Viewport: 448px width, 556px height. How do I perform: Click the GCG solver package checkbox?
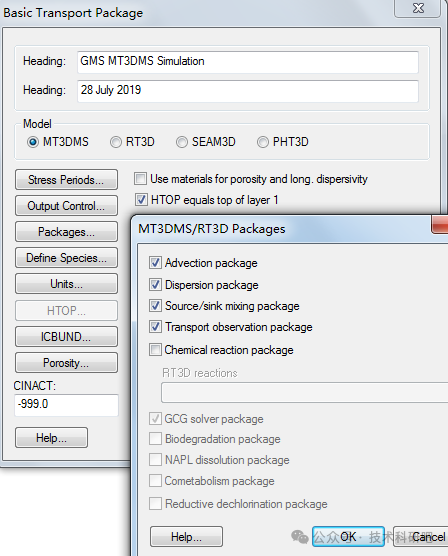click(x=155, y=419)
